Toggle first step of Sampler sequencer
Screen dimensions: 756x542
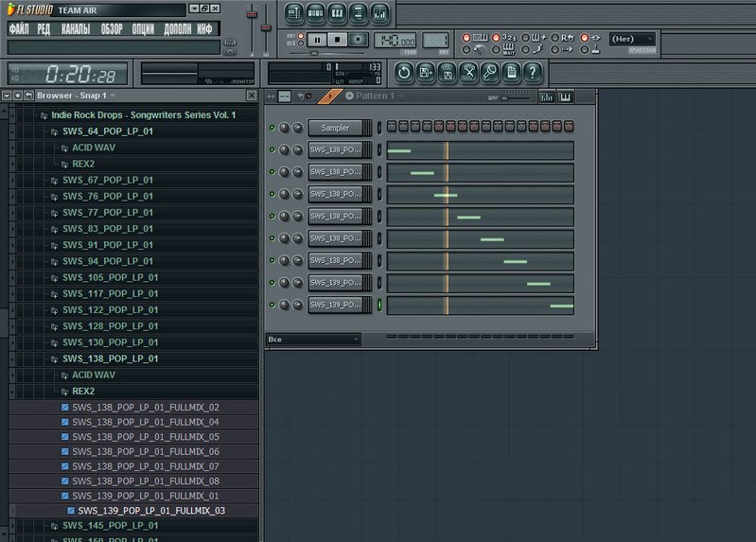tap(392, 127)
